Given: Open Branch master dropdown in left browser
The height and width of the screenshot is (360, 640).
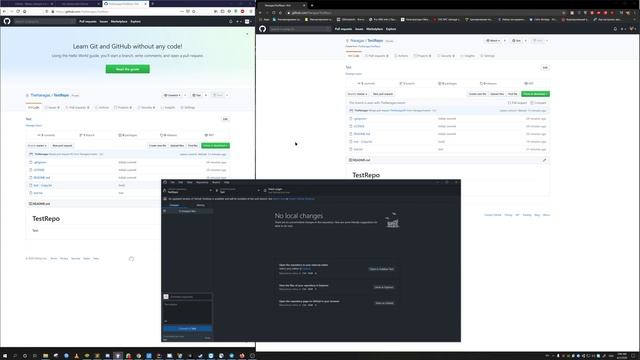Looking at the screenshot, I should point(37,146).
